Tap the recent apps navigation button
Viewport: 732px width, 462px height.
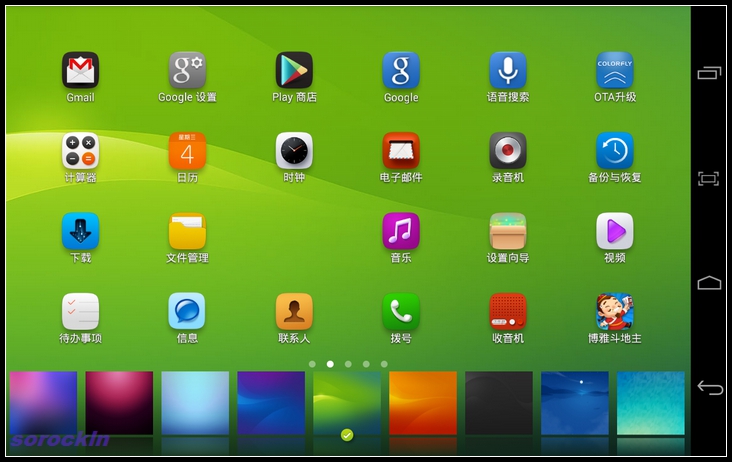click(x=709, y=73)
